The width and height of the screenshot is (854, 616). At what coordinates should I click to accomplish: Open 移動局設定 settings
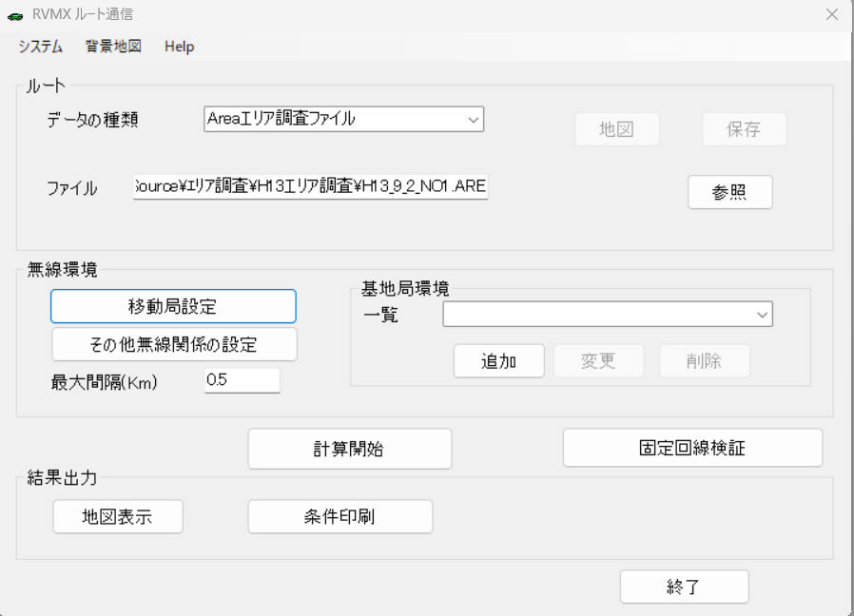(x=173, y=306)
